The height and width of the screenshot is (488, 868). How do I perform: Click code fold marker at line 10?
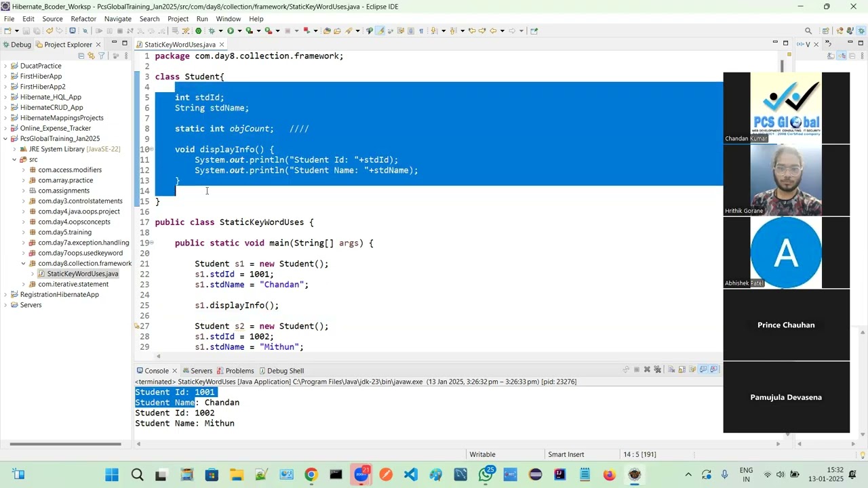point(151,150)
